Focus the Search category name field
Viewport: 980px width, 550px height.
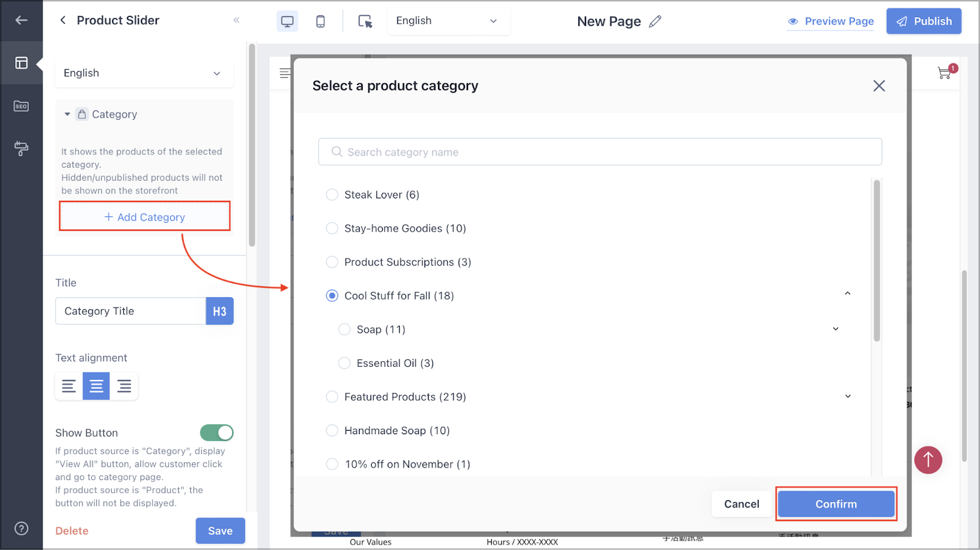pyautogui.click(x=600, y=152)
